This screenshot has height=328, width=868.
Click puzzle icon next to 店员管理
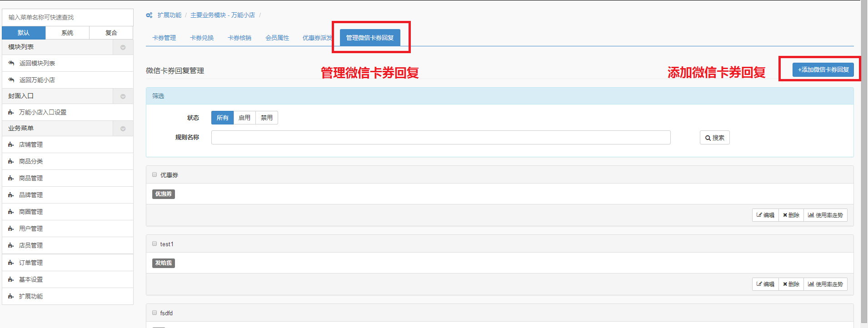point(11,245)
